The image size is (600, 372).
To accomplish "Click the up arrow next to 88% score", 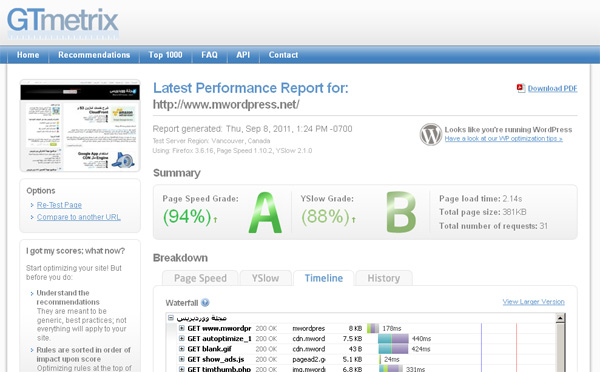I will (x=354, y=219).
